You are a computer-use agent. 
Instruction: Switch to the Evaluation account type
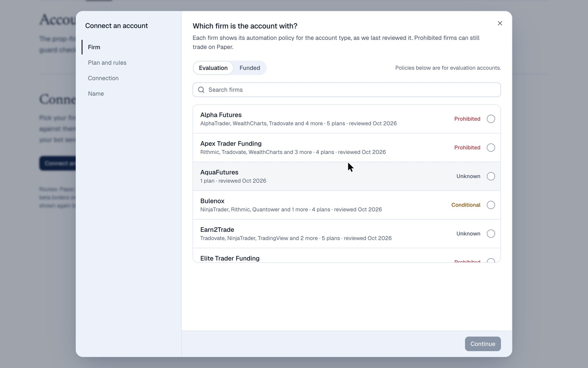(x=213, y=68)
